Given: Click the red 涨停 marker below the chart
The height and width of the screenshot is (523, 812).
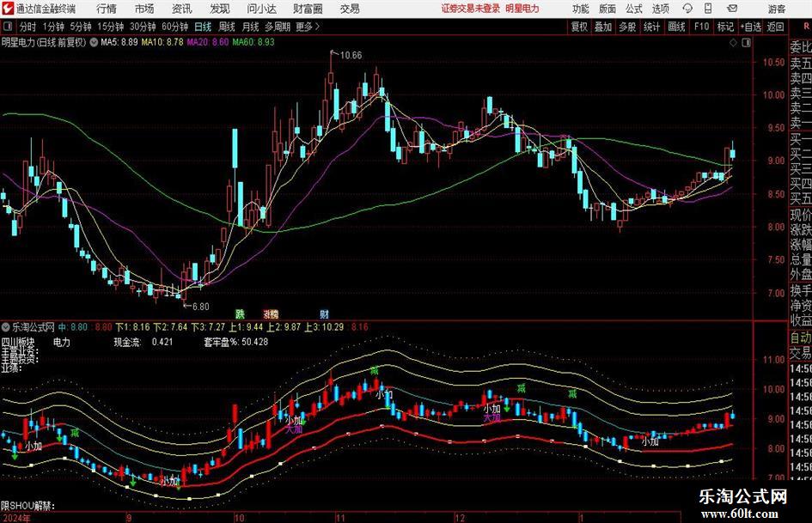Looking at the screenshot, I should (x=271, y=313).
